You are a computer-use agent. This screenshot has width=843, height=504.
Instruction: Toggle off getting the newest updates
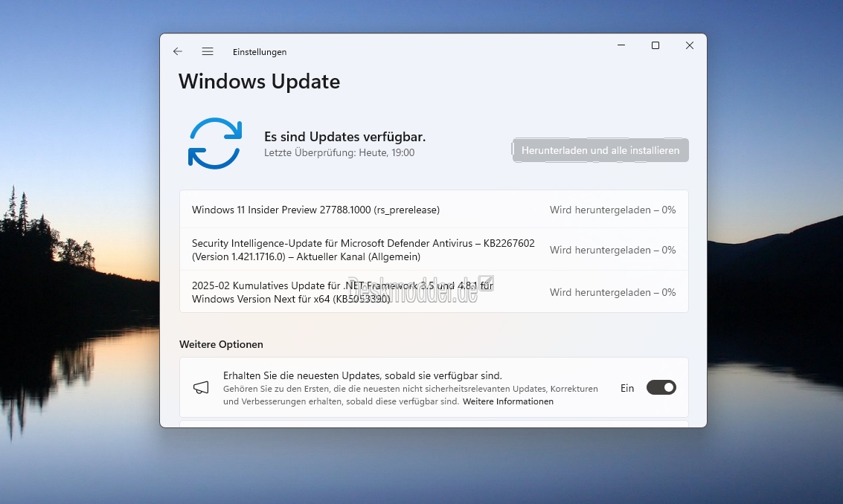click(x=661, y=387)
